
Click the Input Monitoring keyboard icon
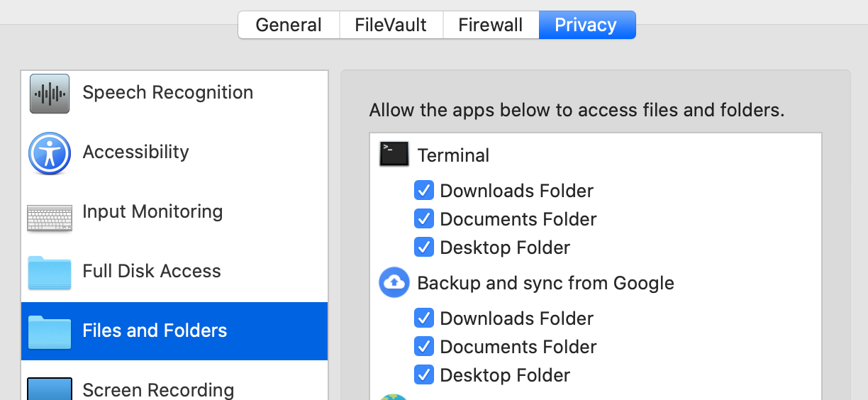pos(50,218)
